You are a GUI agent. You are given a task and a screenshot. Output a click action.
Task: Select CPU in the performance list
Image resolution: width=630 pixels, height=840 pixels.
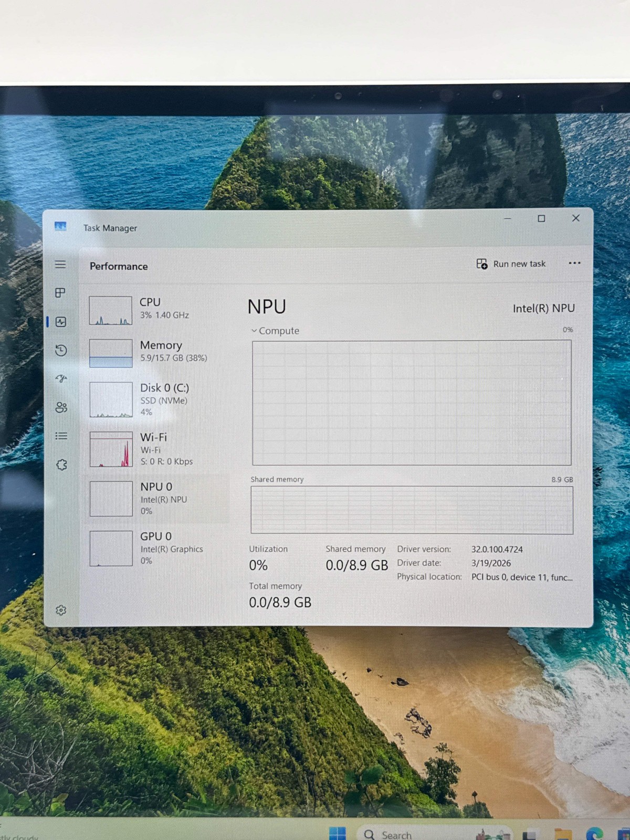point(157,310)
